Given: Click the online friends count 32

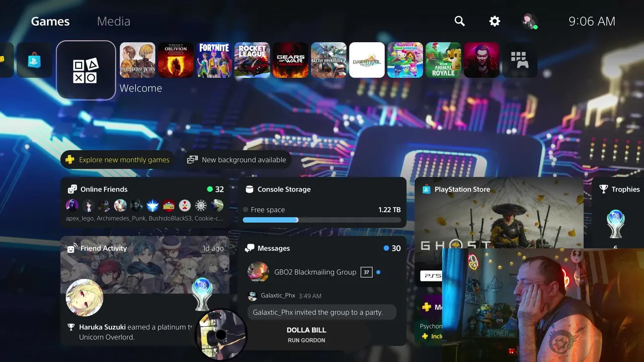Looking at the screenshot, I should click(x=215, y=190).
